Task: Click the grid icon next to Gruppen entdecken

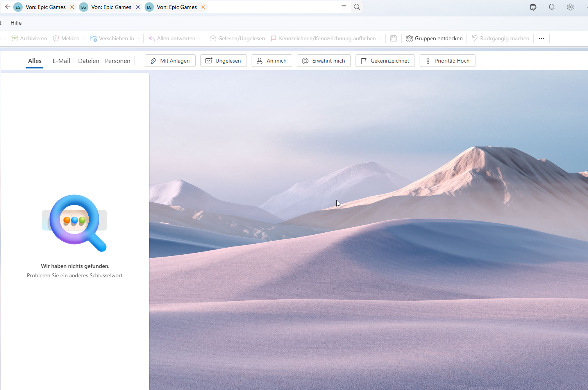Action: click(393, 38)
